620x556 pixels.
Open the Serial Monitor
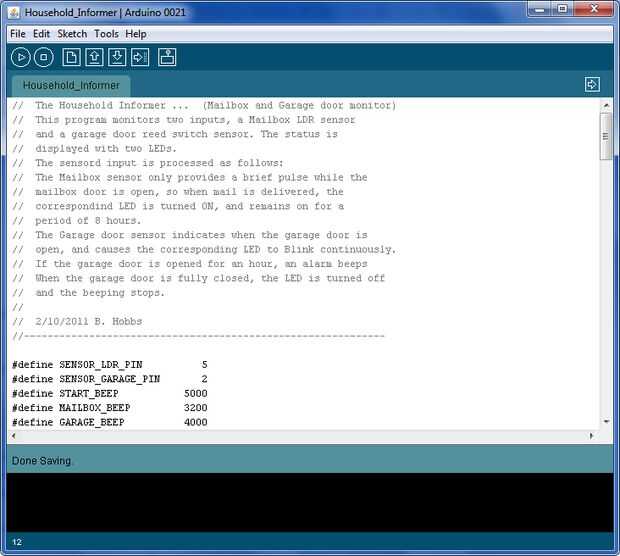pyautogui.click(x=167, y=57)
